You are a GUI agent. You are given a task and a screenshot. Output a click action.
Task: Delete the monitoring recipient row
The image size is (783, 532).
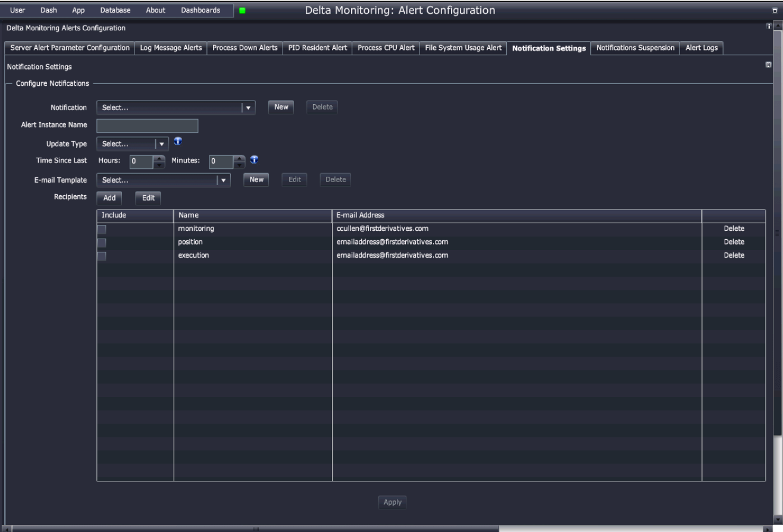point(734,229)
